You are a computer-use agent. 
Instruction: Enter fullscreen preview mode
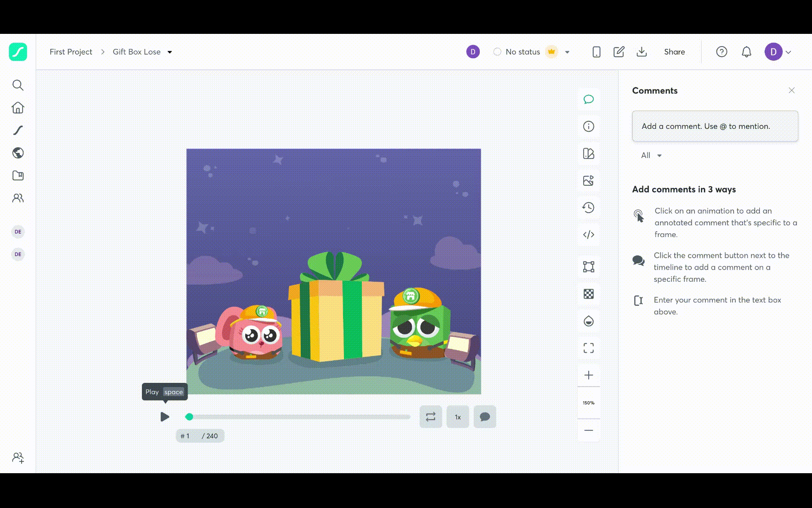[x=589, y=348]
